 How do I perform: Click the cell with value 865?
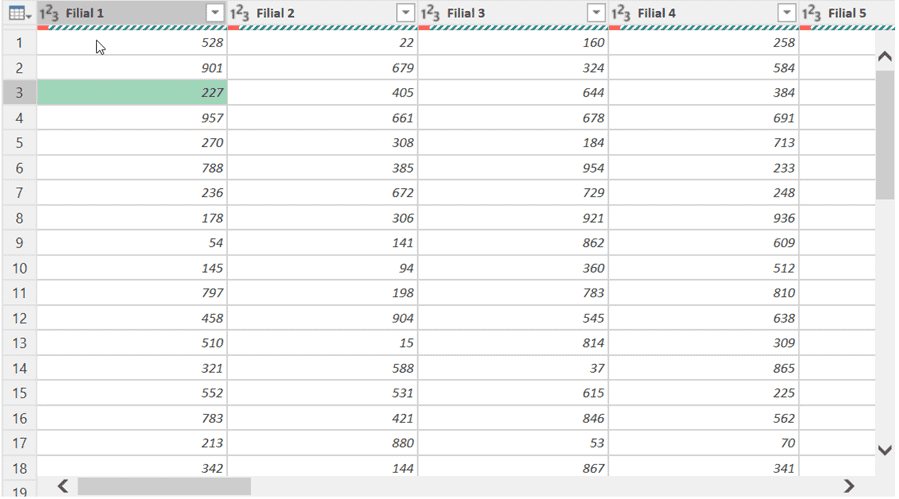704,368
